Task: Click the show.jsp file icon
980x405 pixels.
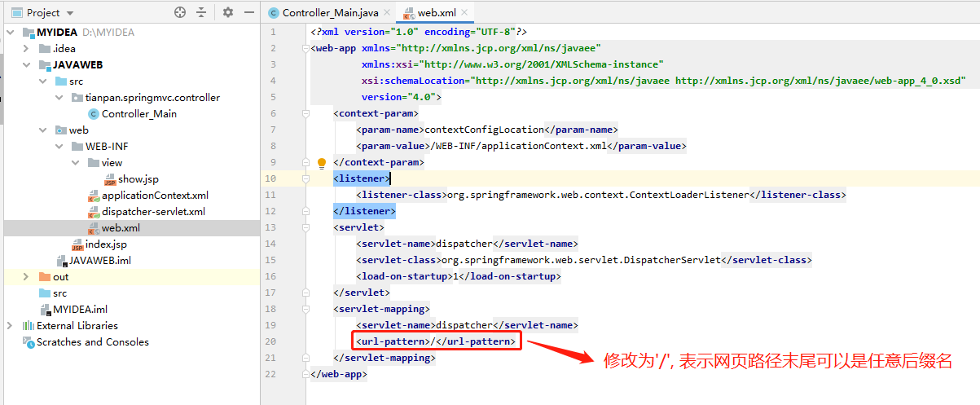Action: click(110, 178)
